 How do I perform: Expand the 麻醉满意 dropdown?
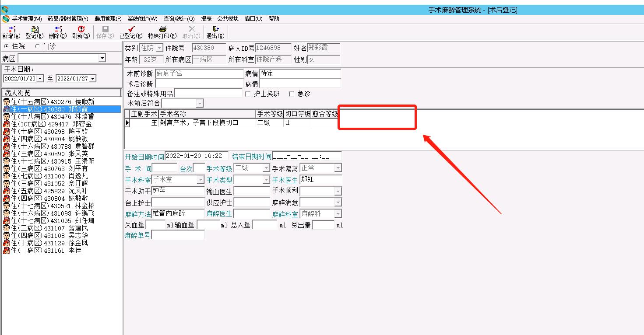tap(338, 202)
